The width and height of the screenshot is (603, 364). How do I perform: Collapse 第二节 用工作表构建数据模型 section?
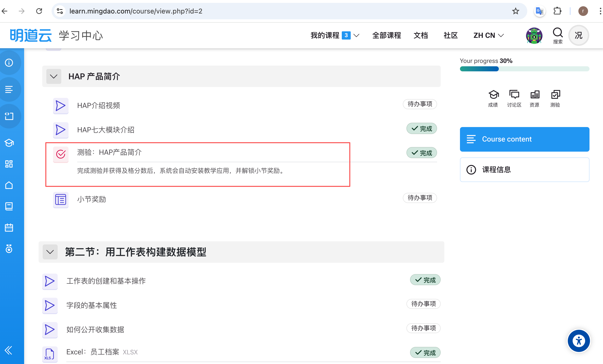pos(50,252)
